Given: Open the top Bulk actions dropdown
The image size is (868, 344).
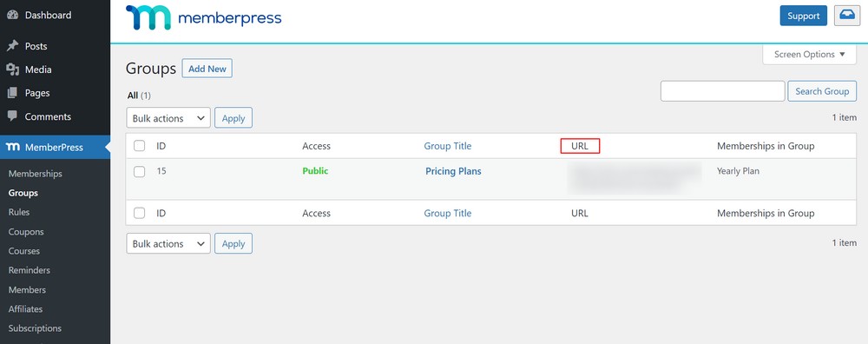Looking at the screenshot, I should click(168, 118).
